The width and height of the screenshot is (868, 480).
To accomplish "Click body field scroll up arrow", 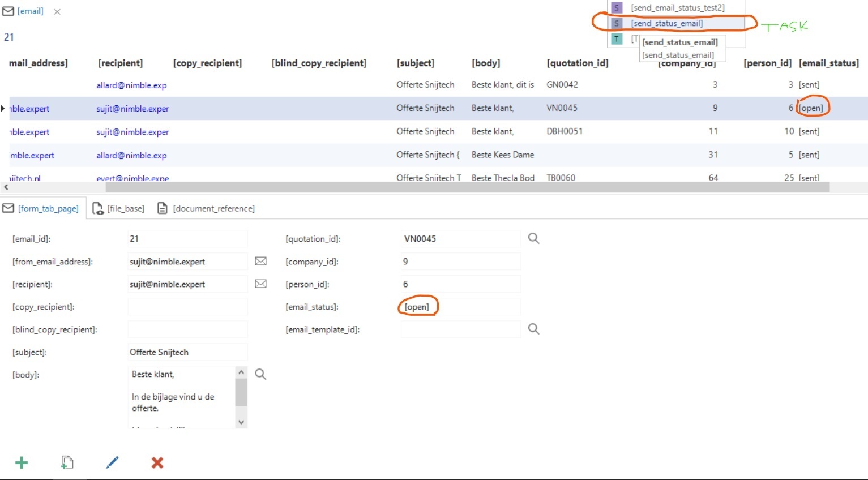I will click(x=241, y=372).
